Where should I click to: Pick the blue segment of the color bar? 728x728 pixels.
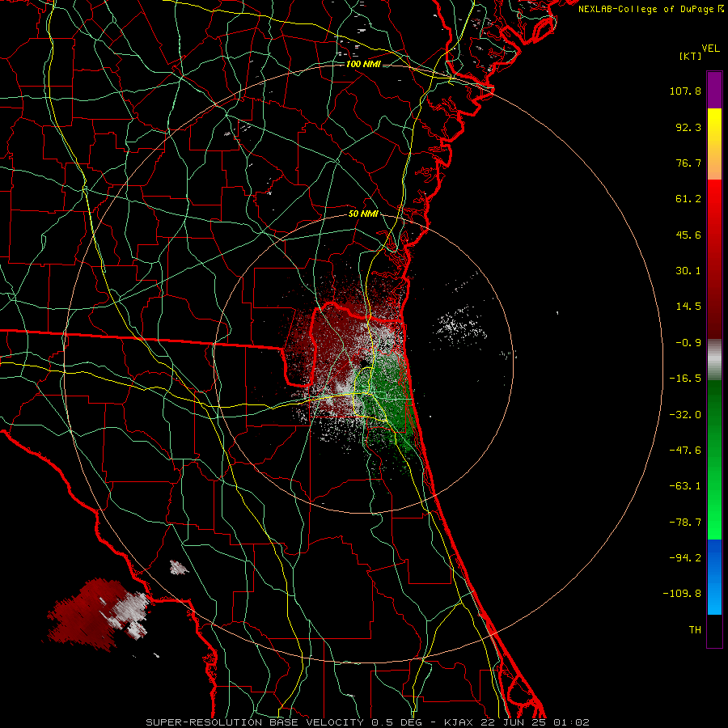pos(714,577)
